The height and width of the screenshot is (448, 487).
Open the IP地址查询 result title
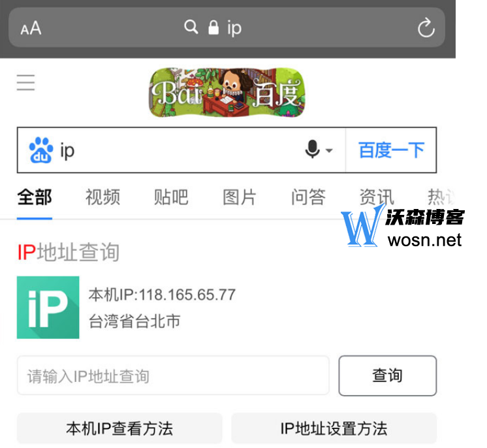pyautogui.click(x=69, y=252)
